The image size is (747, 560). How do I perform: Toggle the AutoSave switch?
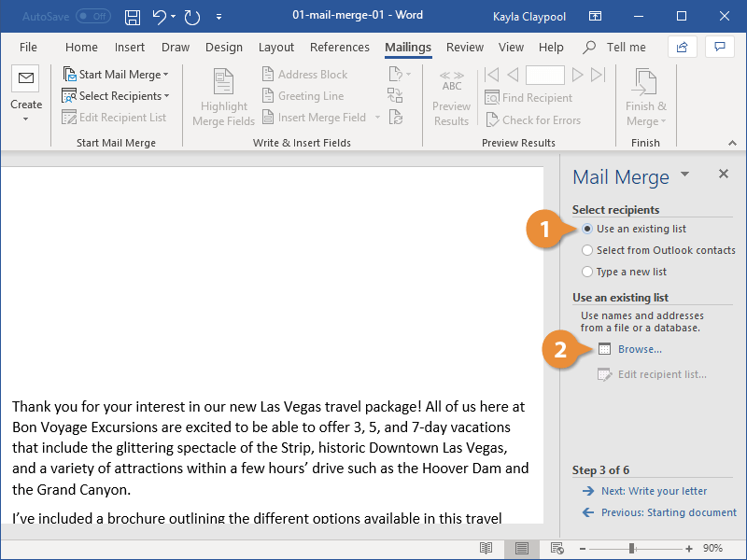(92, 17)
